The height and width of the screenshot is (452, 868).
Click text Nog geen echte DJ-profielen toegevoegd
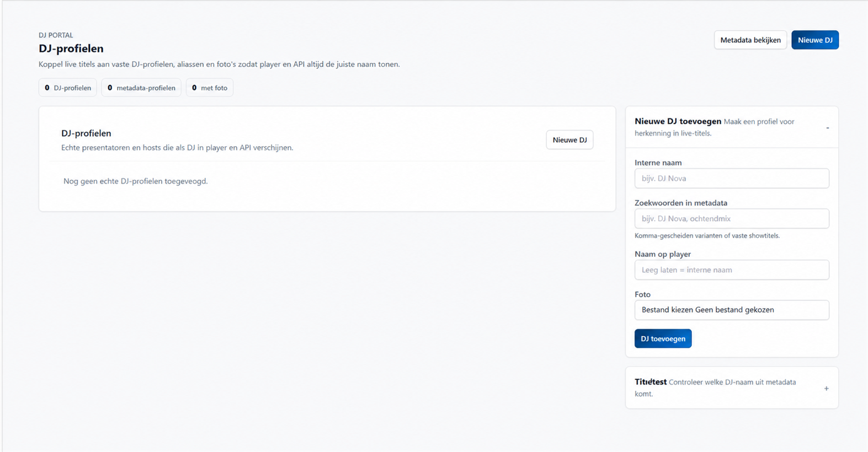(x=136, y=181)
